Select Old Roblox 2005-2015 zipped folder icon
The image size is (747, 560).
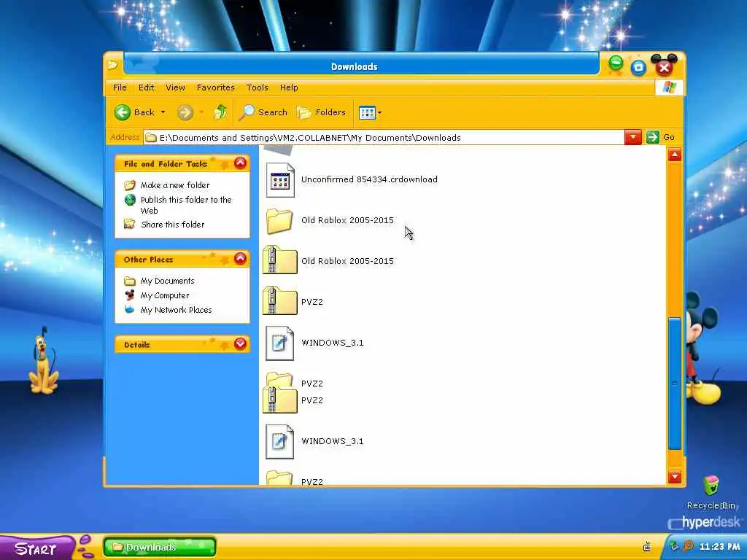tap(280, 260)
